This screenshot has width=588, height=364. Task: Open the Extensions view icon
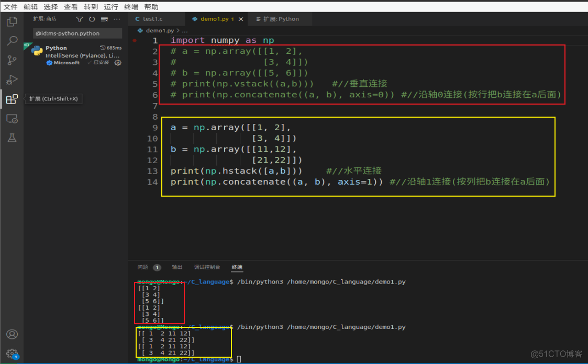pyautogui.click(x=12, y=99)
